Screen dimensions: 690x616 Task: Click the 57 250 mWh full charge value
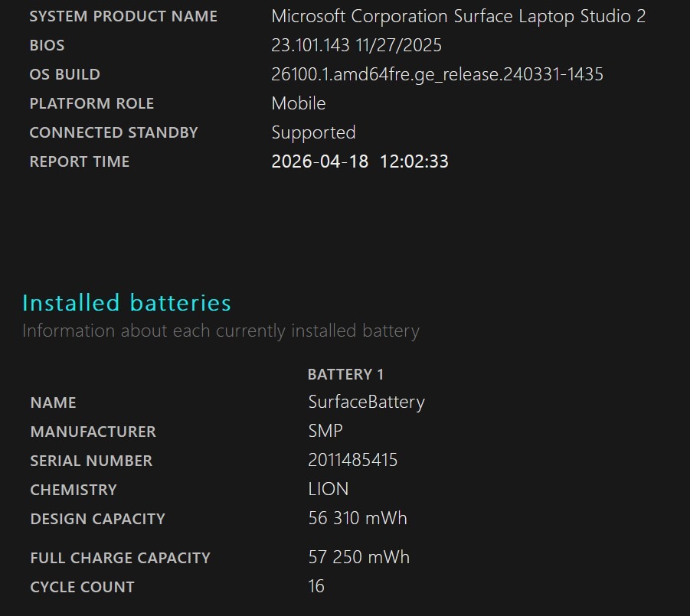pyautogui.click(x=358, y=558)
